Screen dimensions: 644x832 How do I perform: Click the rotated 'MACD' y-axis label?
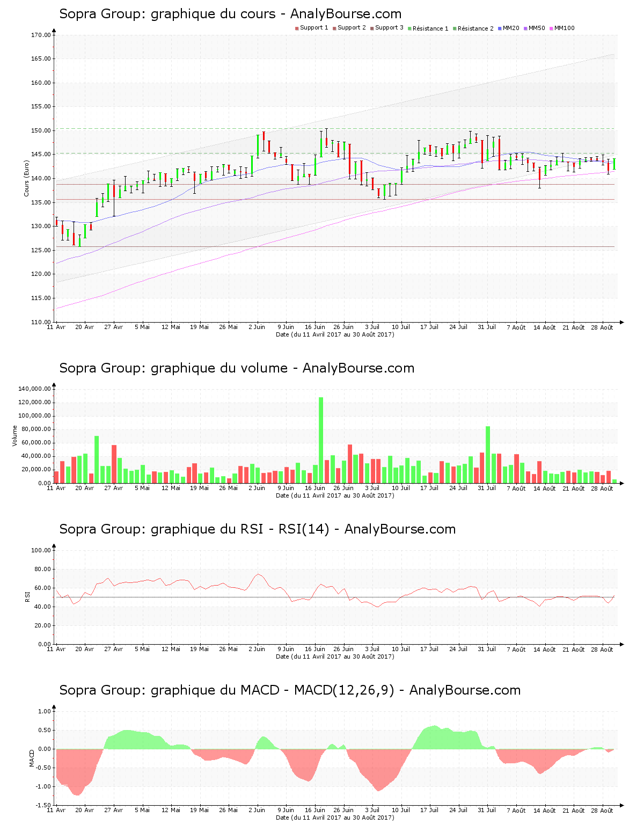(x=31, y=757)
